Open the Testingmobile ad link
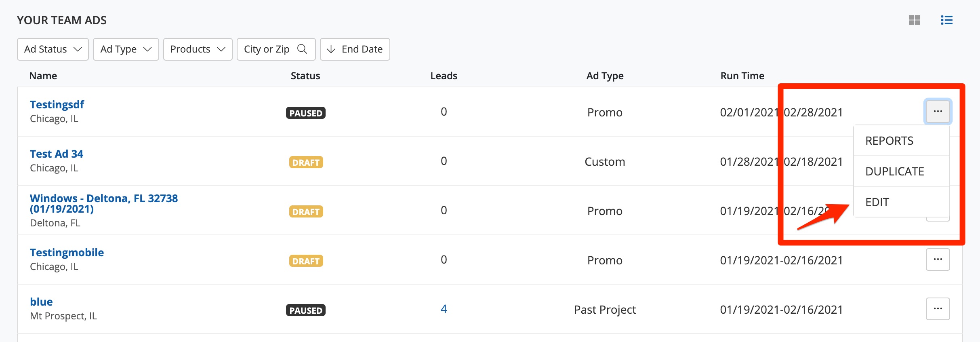980x342 pixels. [x=67, y=253]
